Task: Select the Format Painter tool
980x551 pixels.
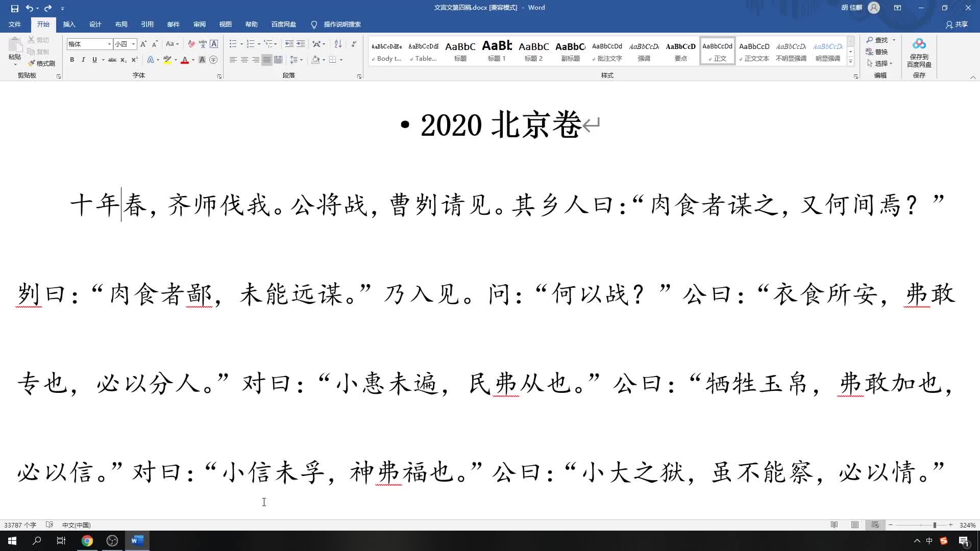Action: coord(41,63)
